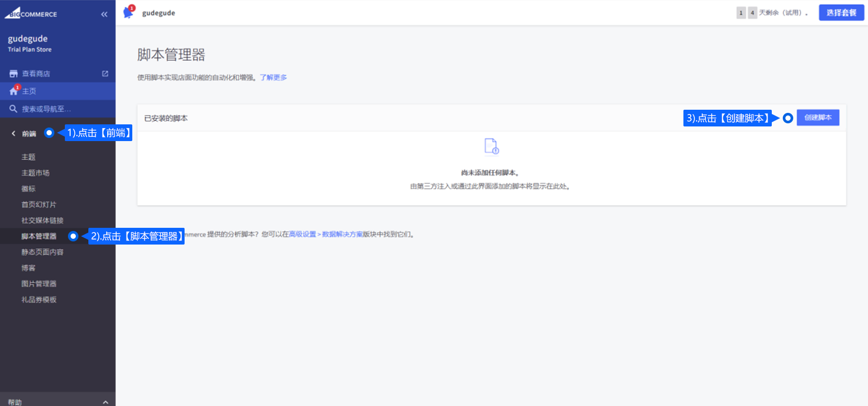Click the notification bell icon

(x=128, y=13)
